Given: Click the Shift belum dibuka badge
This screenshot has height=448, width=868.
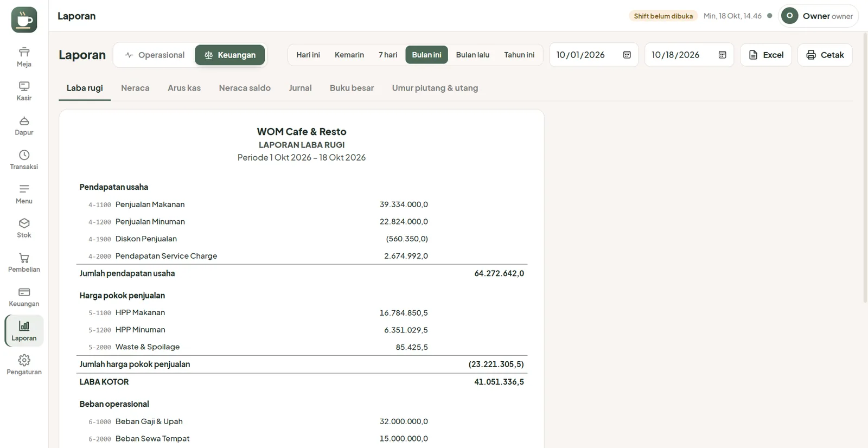Looking at the screenshot, I should pyautogui.click(x=663, y=16).
